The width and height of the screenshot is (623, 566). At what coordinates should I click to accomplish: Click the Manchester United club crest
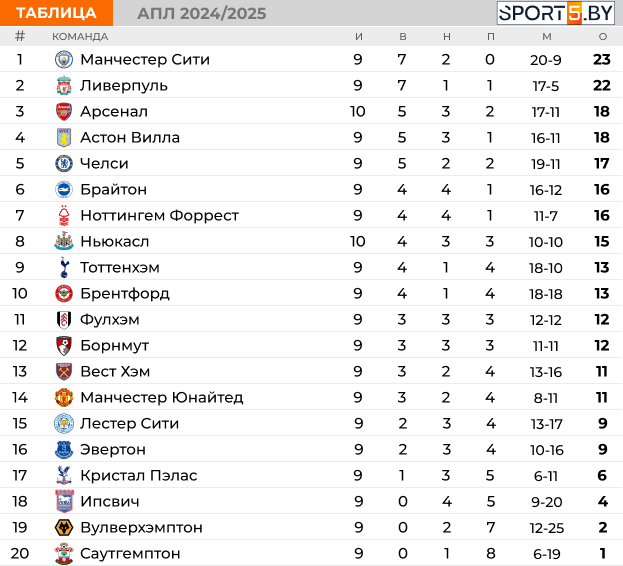pyautogui.click(x=64, y=397)
